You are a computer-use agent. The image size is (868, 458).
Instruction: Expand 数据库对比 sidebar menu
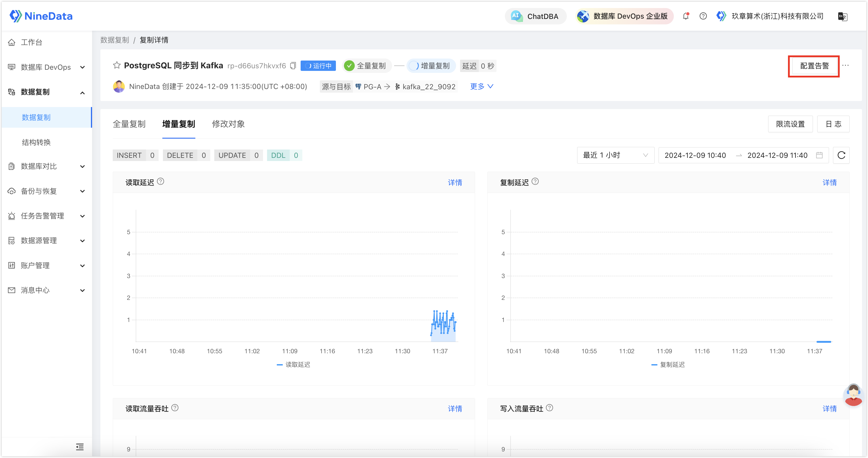coord(46,166)
